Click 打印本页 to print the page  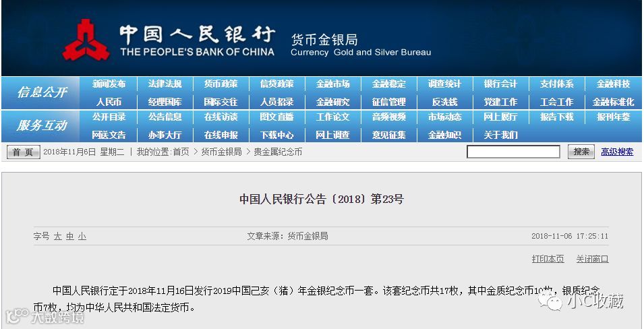pos(548,259)
